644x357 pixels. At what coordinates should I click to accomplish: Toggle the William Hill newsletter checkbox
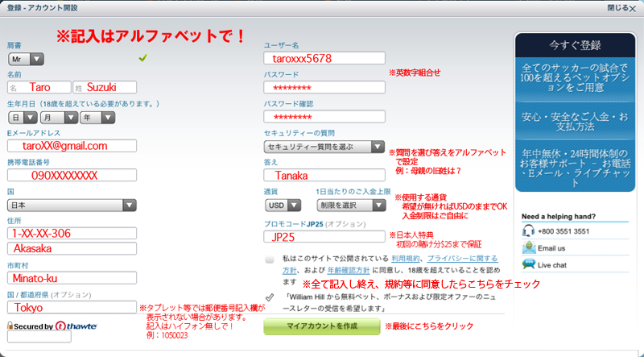(269, 297)
